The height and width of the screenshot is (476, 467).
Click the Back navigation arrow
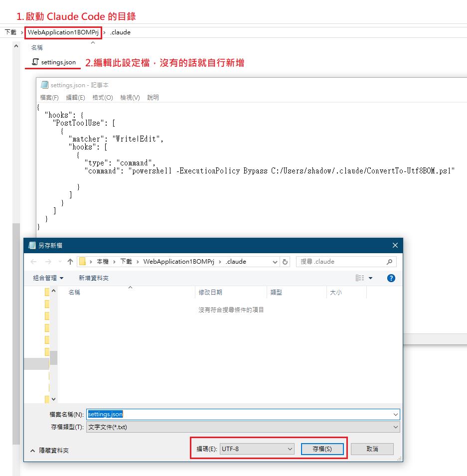click(33, 262)
